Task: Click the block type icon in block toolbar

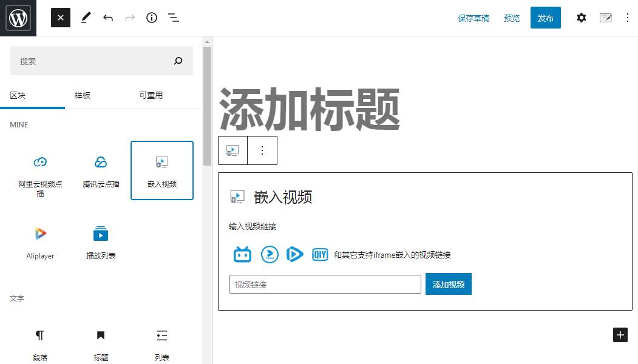Action: 232,150
